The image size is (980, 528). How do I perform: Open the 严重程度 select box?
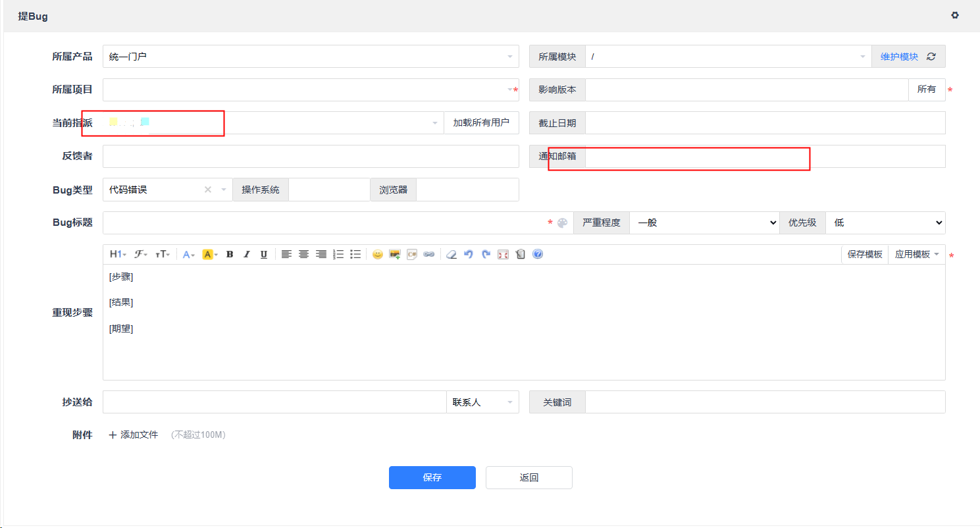click(x=704, y=223)
